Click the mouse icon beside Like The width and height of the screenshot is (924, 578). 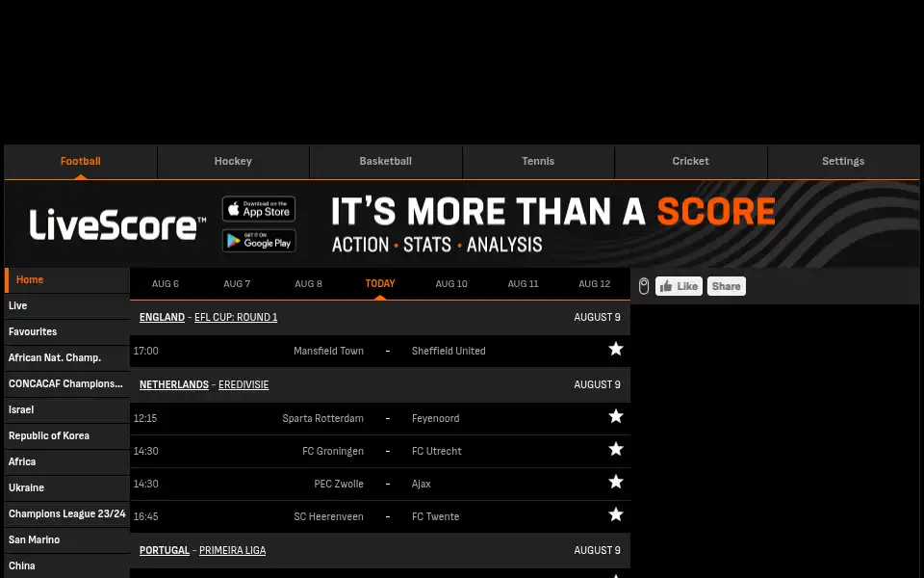click(x=644, y=286)
